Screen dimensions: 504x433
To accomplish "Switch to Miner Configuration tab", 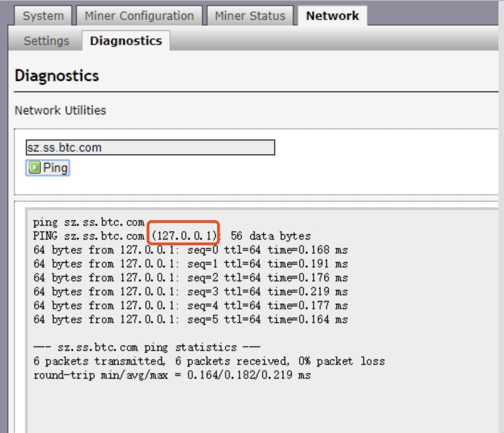I will click(139, 16).
